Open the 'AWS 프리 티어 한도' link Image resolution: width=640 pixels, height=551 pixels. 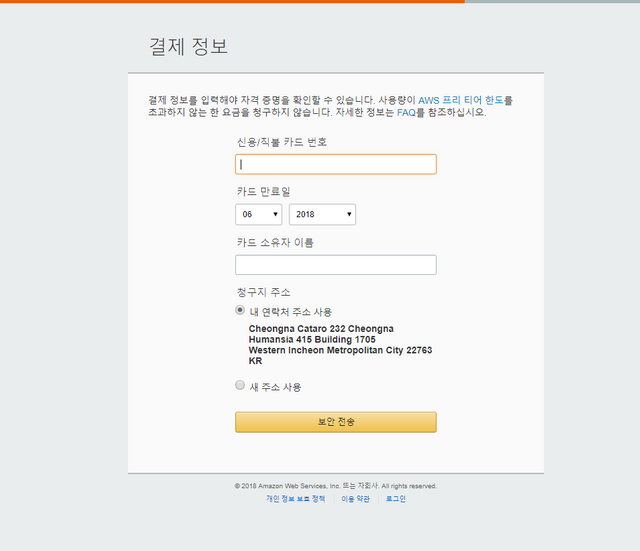point(461,100)
